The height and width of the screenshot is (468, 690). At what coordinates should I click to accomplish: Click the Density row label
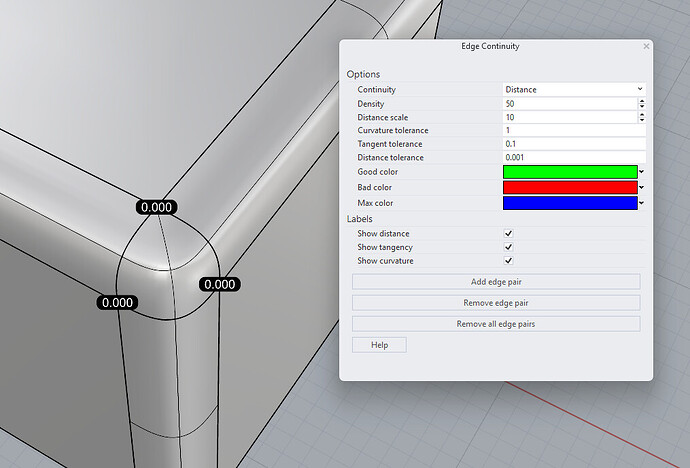point(371,104)
